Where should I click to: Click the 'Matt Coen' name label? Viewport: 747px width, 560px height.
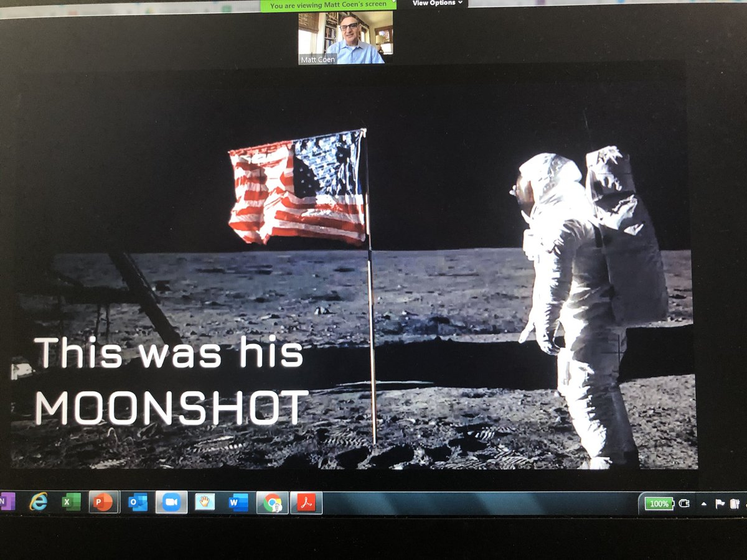(x=318, y=59)
